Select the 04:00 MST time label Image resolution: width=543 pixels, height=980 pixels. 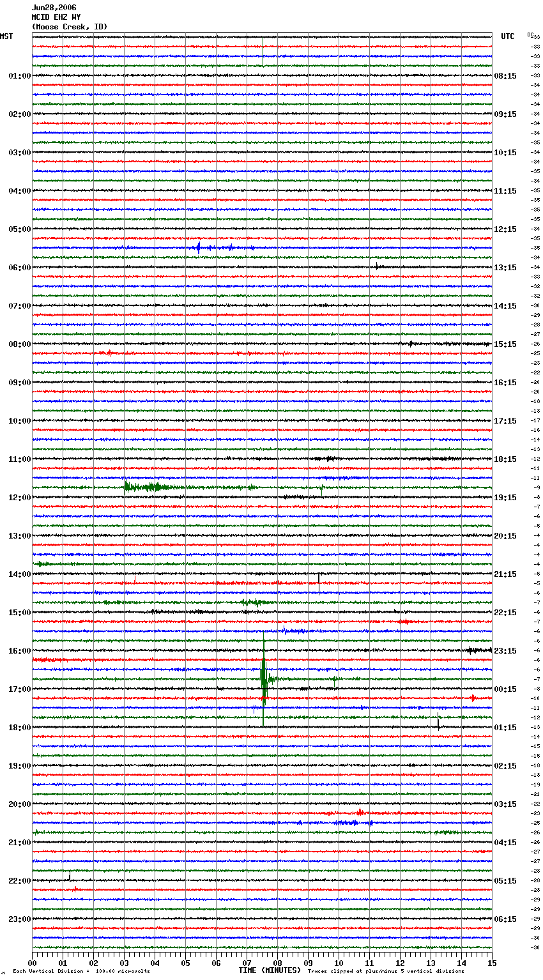[x=20, y=191]
